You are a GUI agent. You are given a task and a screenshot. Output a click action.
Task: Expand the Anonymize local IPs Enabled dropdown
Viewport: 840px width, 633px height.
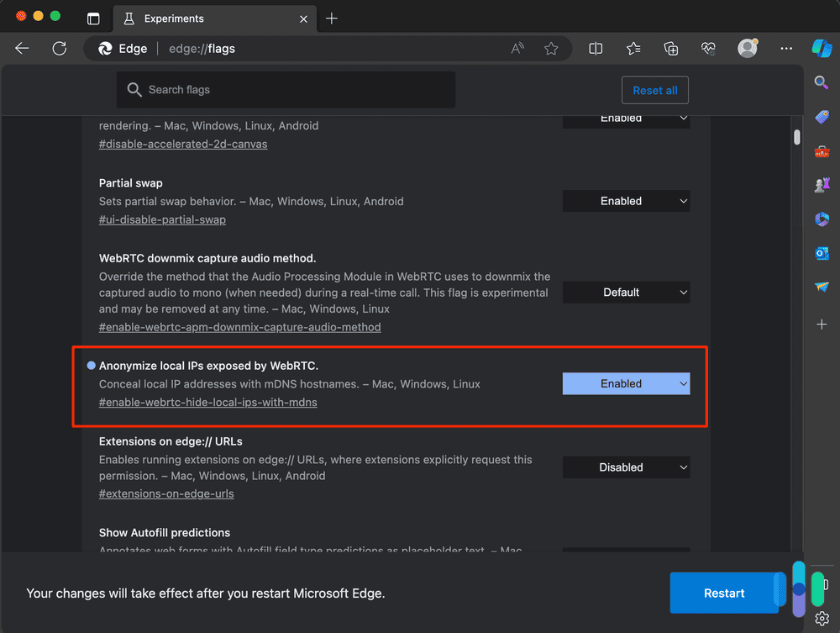point(626,383)
